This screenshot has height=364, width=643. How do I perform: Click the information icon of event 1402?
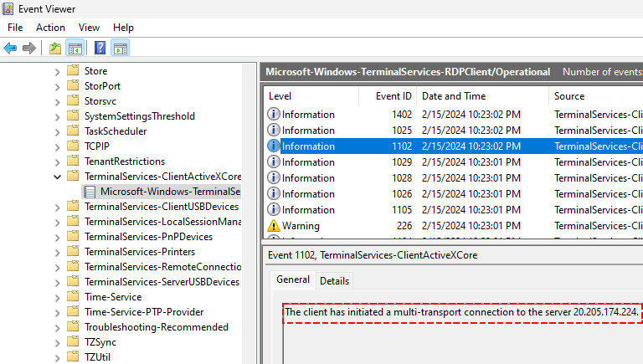(x=273, y=114)
